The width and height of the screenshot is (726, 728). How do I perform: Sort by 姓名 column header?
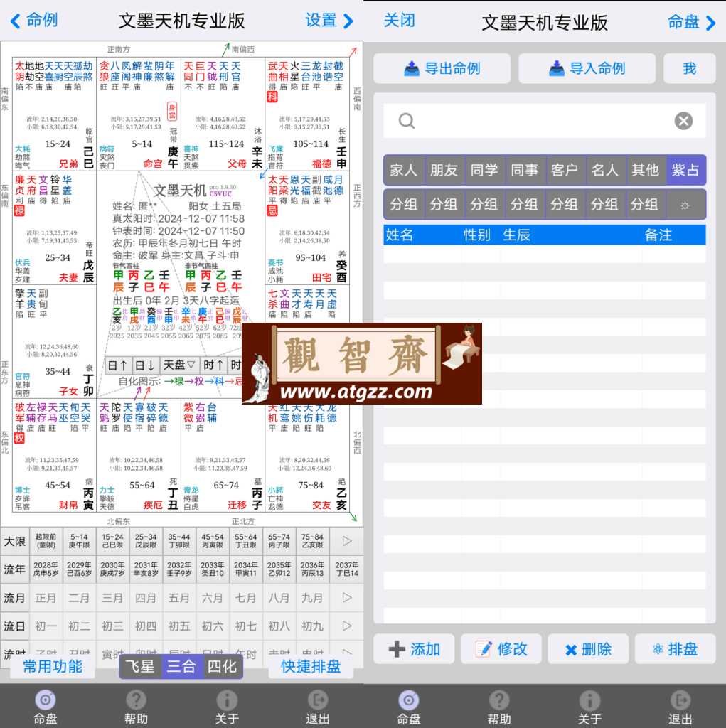click(400, 235)
